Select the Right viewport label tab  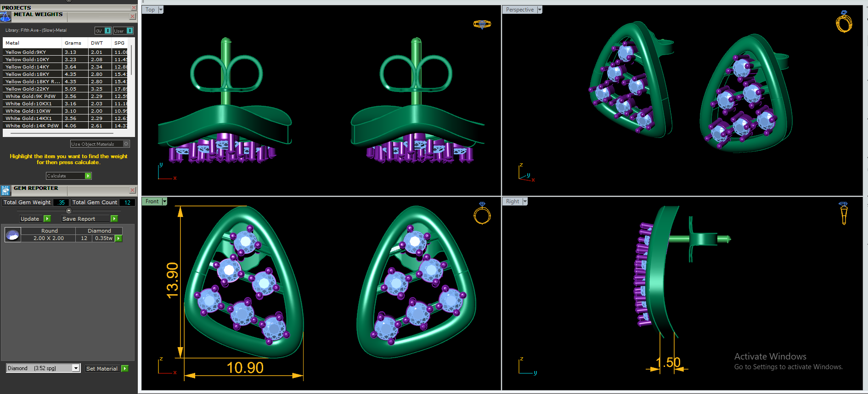point(513,201)
